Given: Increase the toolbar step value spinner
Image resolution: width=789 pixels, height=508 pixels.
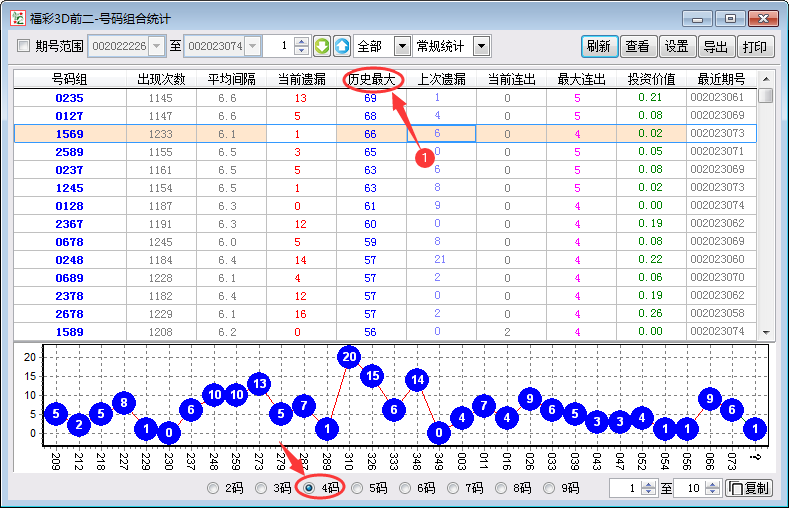Looking at the screenshot, I should [x=301, y=42].
